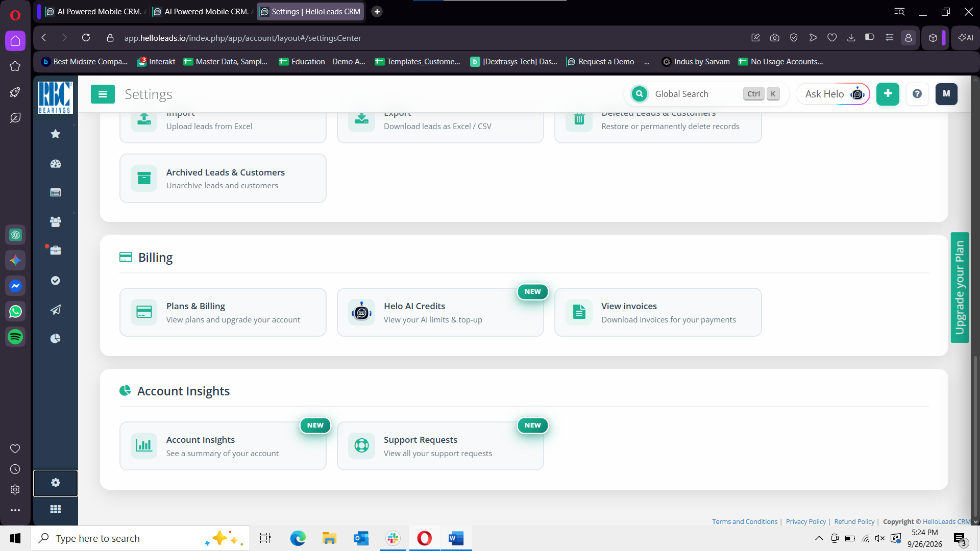Open the help question mark icon
This screenshot has width=980, height=551.
(x=917, y=94)
